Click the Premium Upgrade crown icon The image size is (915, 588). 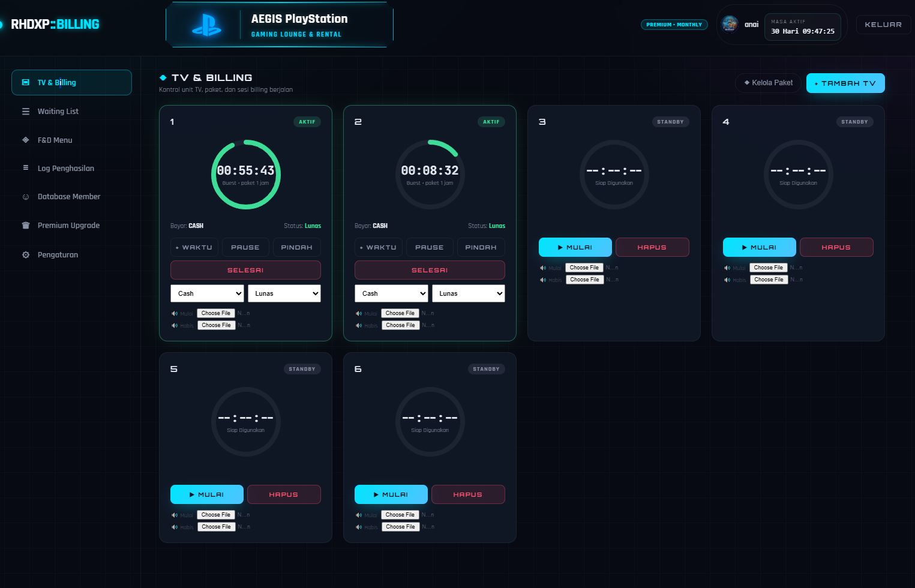pos(26,226)
